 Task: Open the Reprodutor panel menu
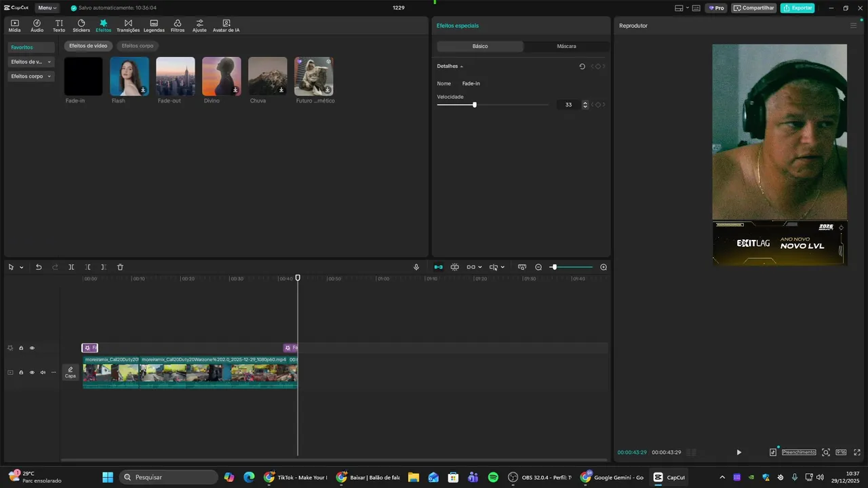(x=853, y=26)
